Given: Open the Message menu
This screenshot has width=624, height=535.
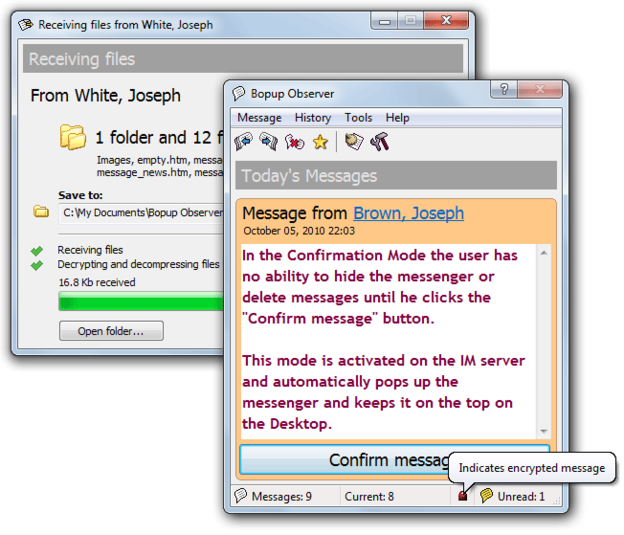Looking at the screenshot, I should pos(259,117).
